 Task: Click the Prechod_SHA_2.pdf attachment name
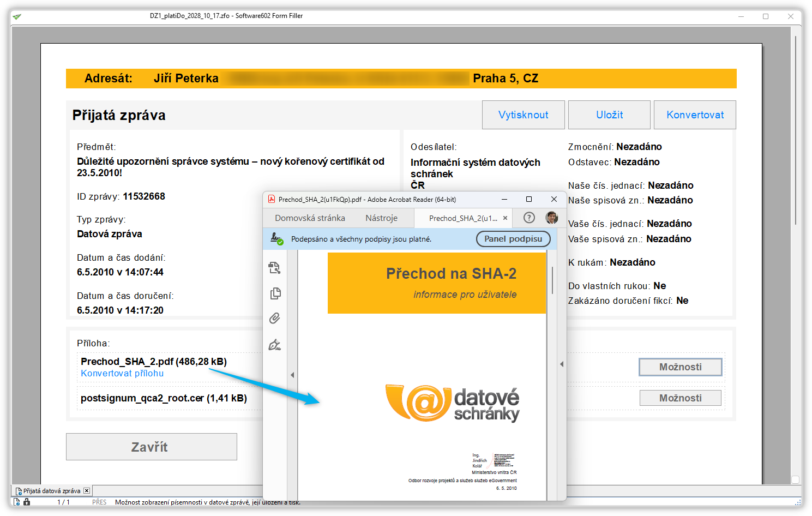point(154,362)
